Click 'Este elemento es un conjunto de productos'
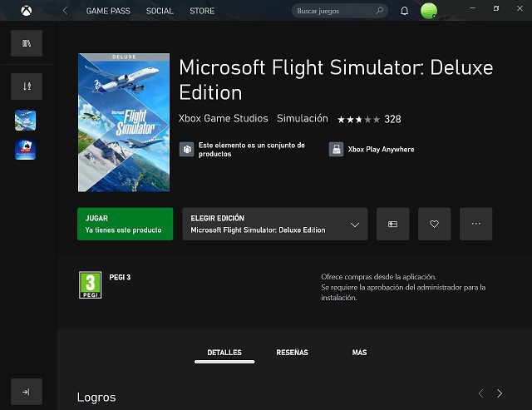The height and width of the screenshot is (410, 532). click(252, 150)
